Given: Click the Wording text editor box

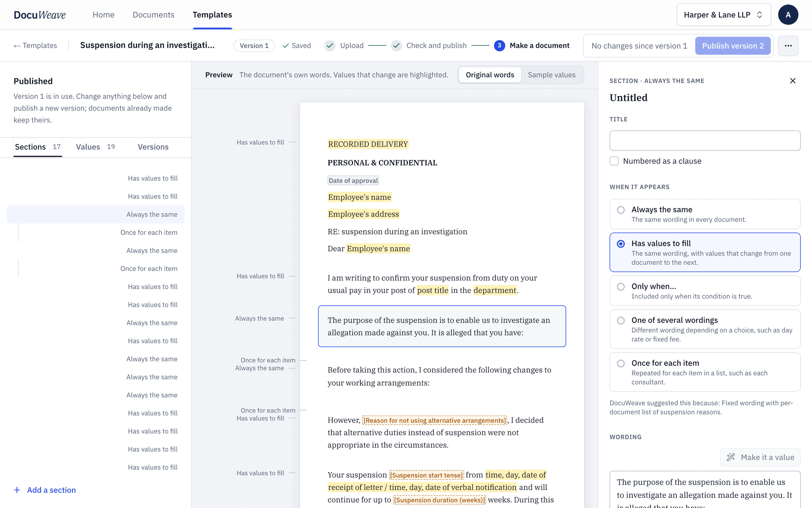Looking at the screenshot, I should (705, 490).
